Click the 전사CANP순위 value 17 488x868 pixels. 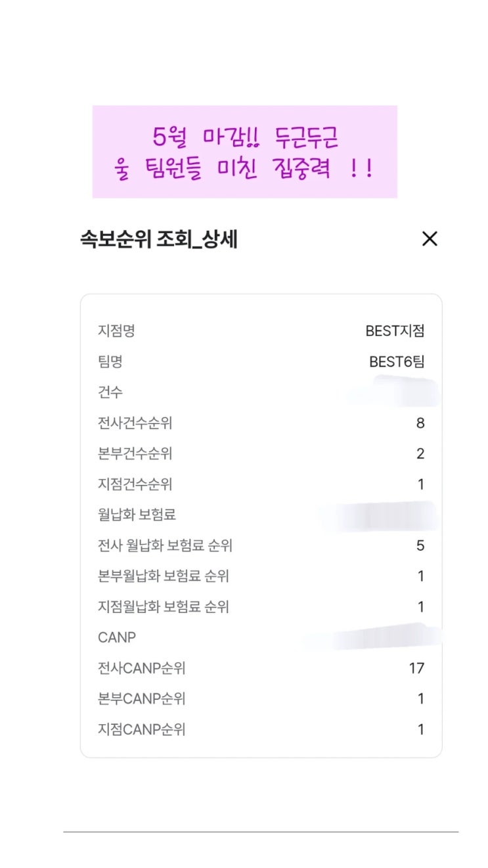pyautogui.click(x=416, y=669)
